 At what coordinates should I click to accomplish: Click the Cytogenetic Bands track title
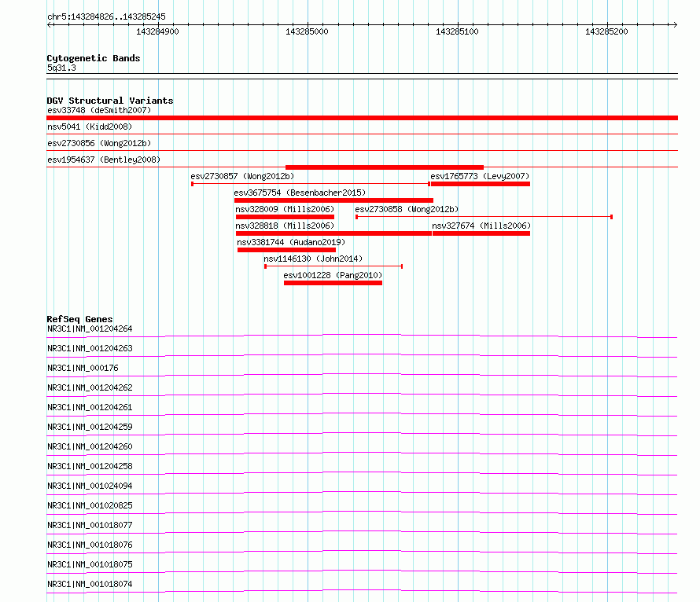(94, 58)
